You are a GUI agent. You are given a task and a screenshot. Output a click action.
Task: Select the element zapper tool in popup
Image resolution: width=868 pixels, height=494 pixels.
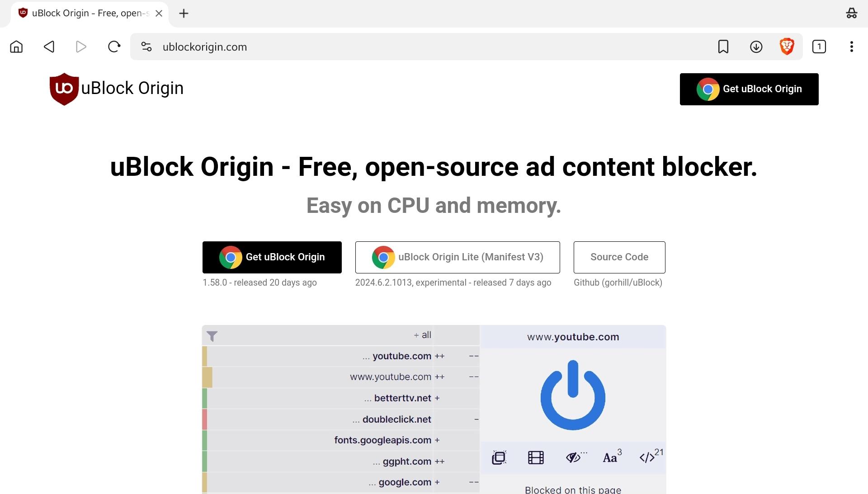click(499, 457)
